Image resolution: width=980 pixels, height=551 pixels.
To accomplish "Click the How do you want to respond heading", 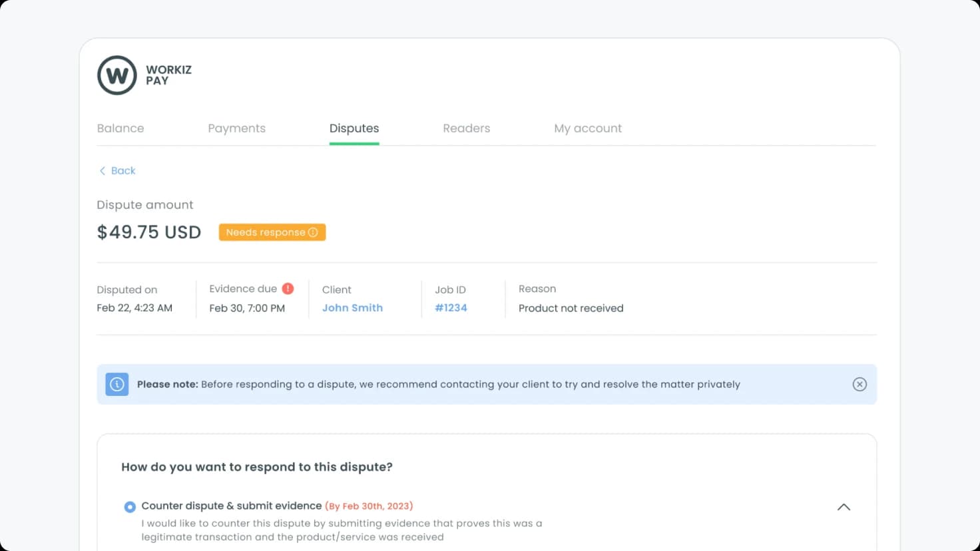I will tap(257, 467).
